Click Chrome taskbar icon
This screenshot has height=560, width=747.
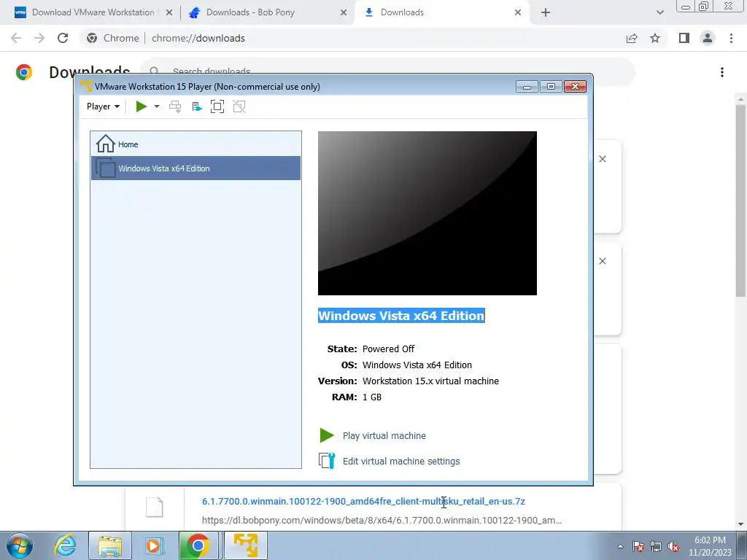198,545
